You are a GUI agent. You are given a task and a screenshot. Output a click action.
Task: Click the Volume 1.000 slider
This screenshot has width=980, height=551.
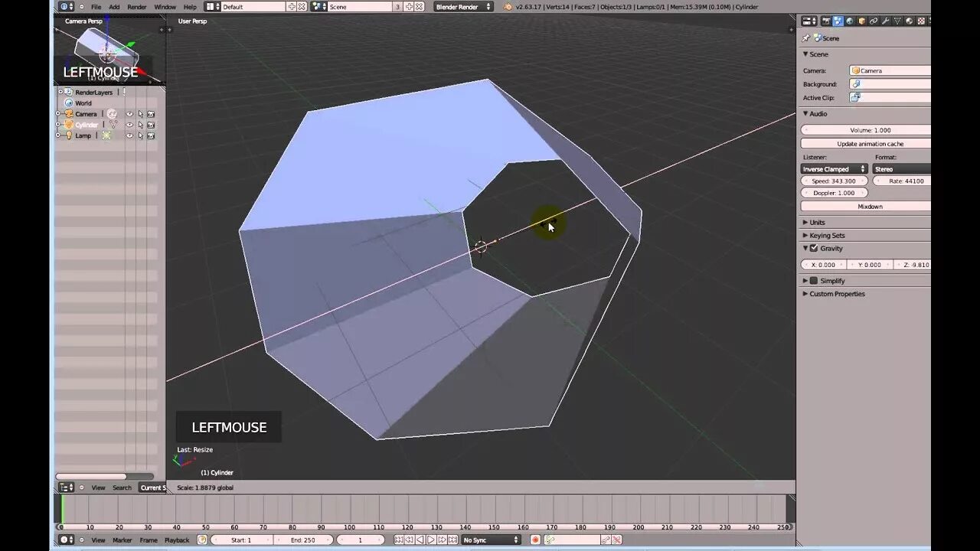click(866, 130)
